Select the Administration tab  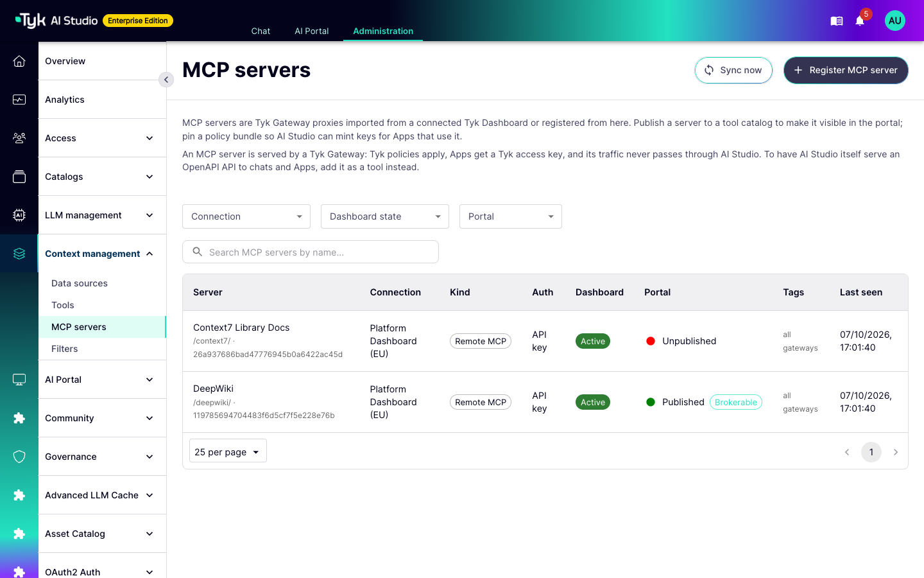point(383,31)
